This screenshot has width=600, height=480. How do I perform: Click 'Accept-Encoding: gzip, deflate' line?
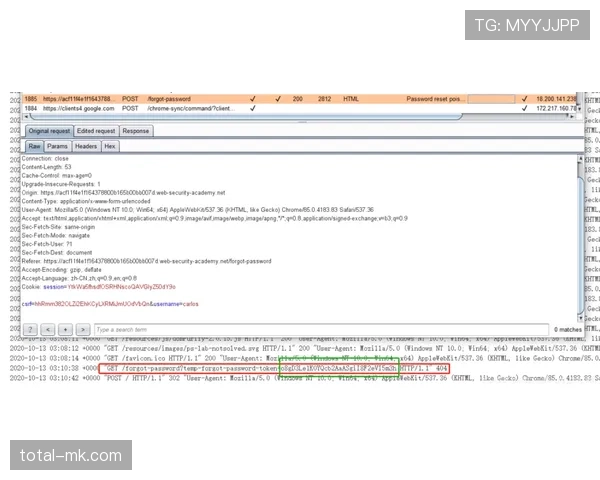coord(61,269)
